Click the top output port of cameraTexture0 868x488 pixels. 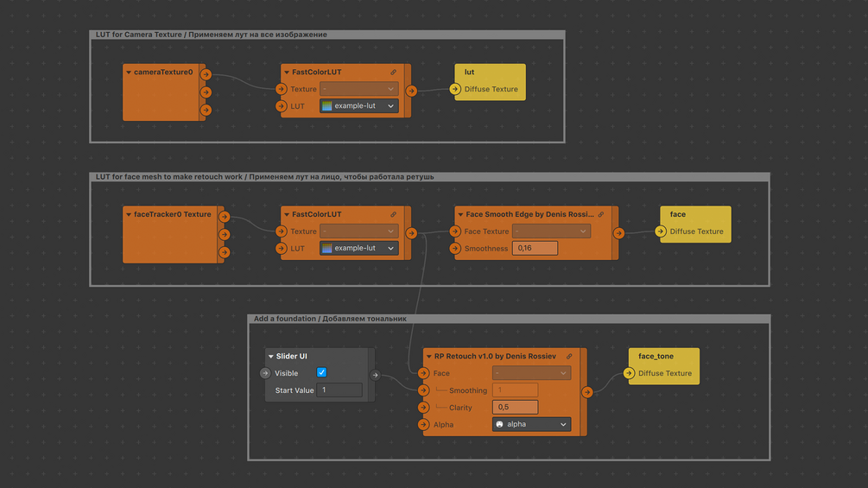click(x=206, y=74)
